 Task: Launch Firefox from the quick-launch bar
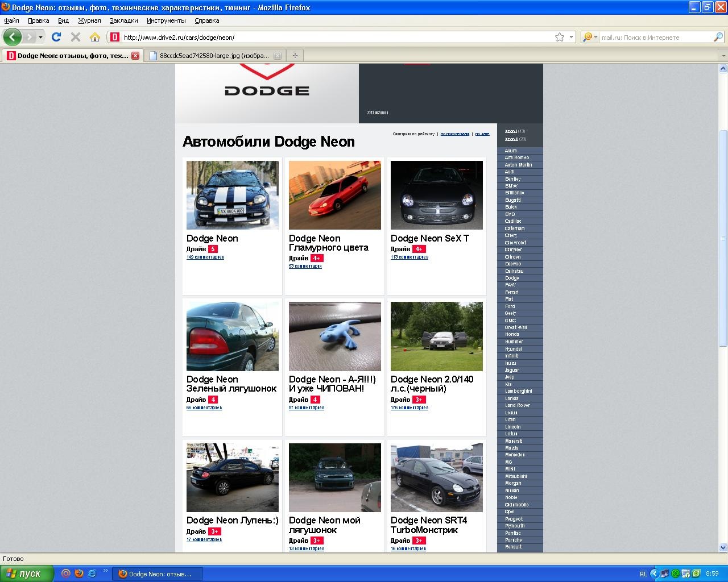(79, 573)
